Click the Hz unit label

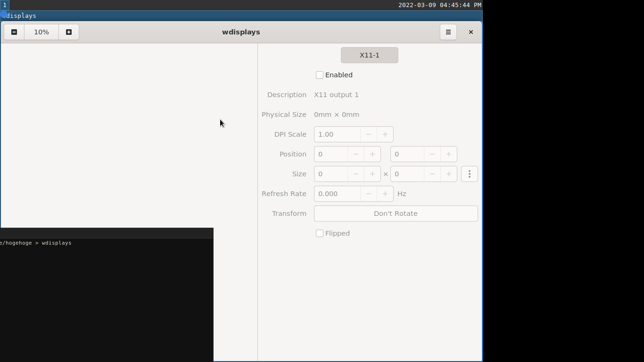click(x=402, y=194)
